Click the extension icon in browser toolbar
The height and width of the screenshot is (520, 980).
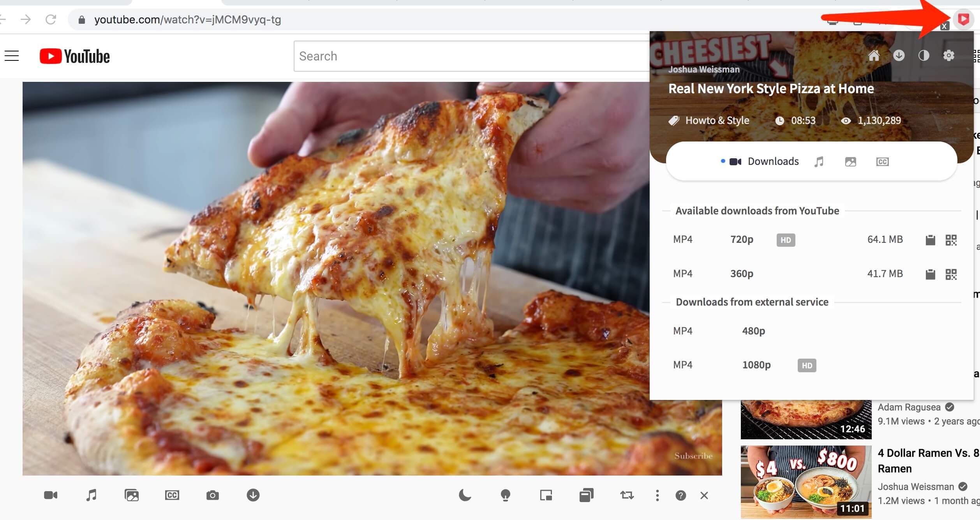(963, 19)
